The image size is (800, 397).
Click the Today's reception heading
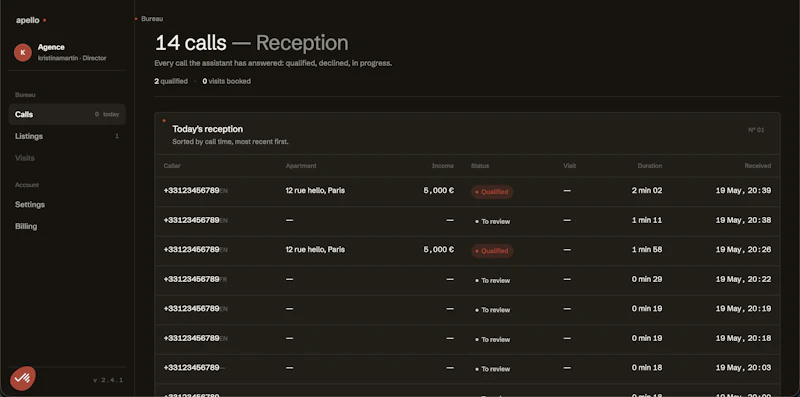208,129
